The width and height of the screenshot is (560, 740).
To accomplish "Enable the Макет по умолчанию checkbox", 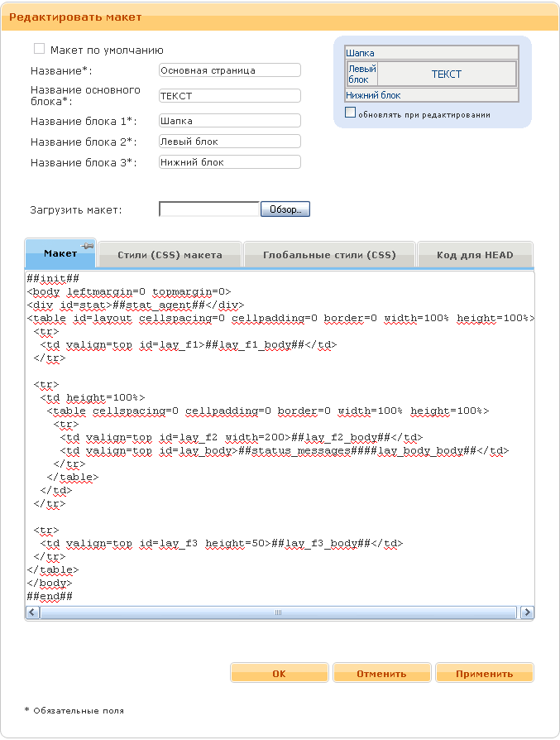I will coord(39,50).
